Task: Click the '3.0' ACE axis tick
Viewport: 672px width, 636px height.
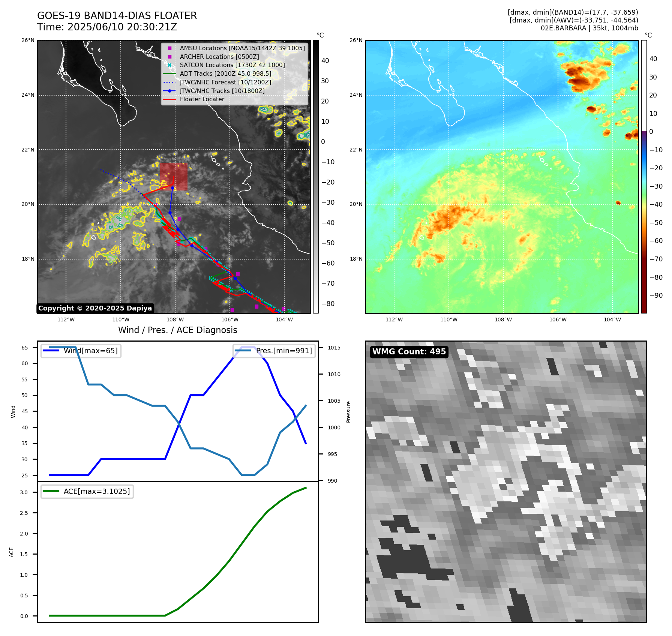Action: 24,492
